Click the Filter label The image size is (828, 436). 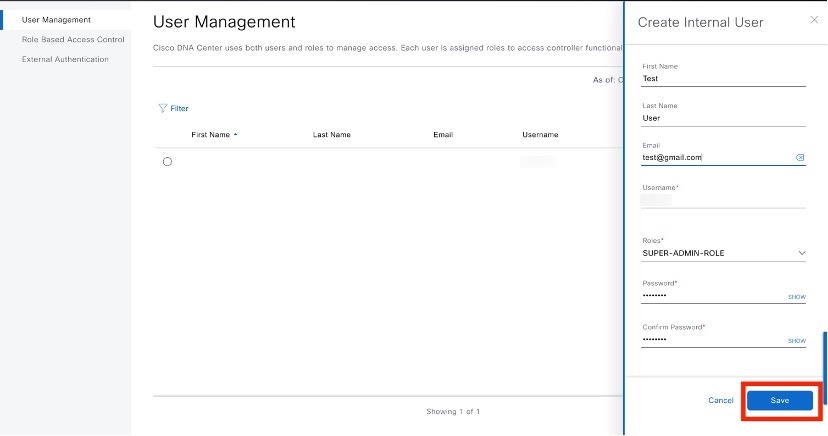[179, 108]
